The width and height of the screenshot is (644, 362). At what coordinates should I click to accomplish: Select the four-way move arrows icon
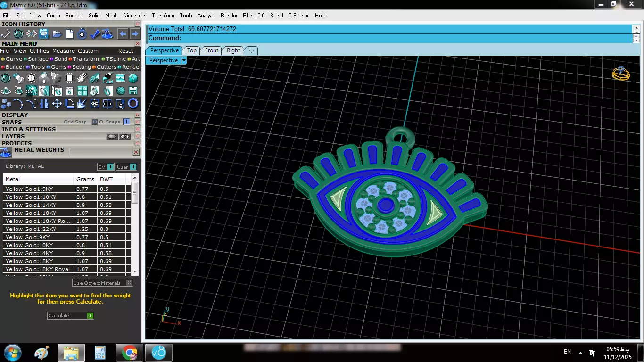[57, 104]
